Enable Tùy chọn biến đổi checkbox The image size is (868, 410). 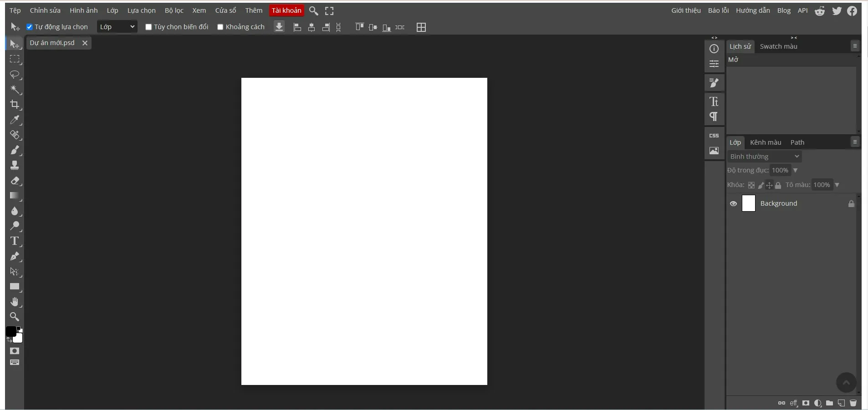(148, 27)
